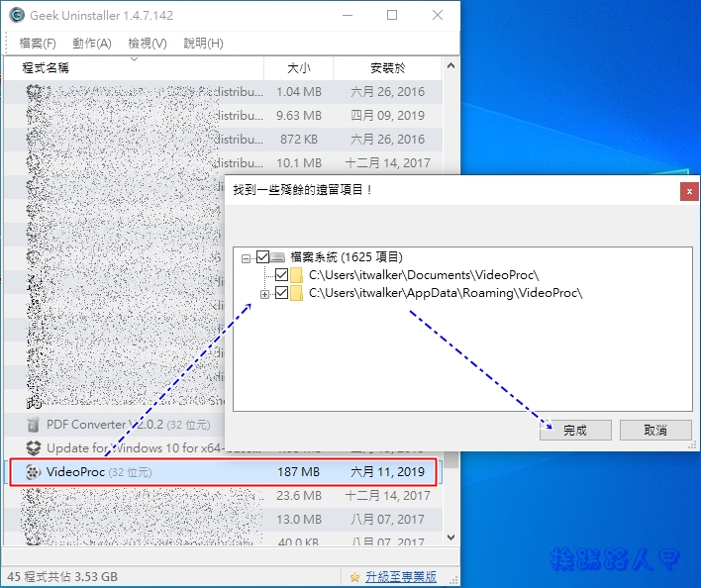Image resolution: width=701 pixels, height=588 pixels.
Task: Select the Documents\VideoProc folder icon
Action: pyautogui.click(x=296, y=275)
